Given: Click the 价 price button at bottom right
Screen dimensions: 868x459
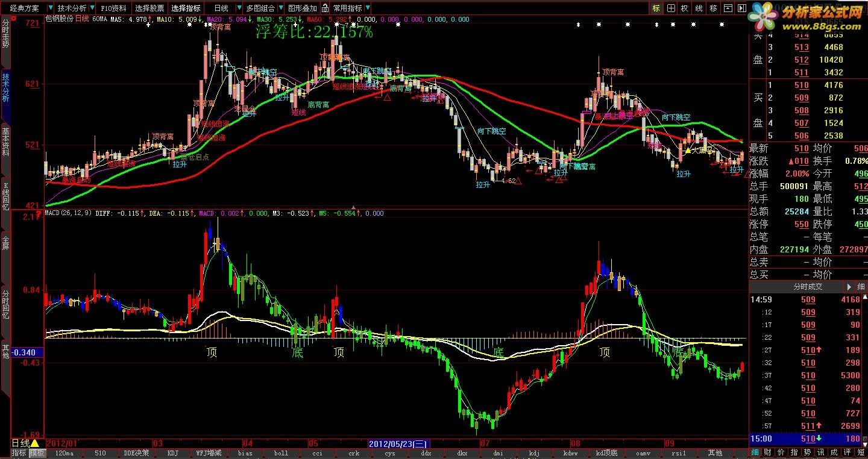Looking at the screenshot, I should (x=781, y=452).
